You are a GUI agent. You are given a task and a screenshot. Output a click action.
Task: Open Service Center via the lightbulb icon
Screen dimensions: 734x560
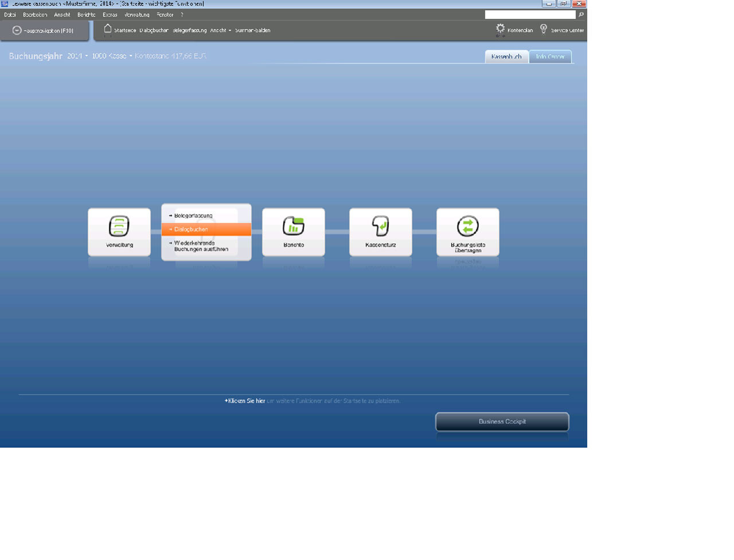(x=544, y=29)
